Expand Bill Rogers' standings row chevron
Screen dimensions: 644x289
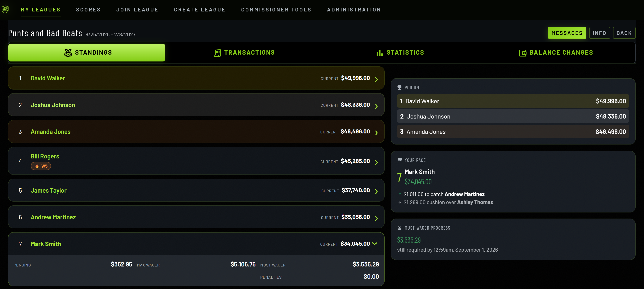[376, 162]
